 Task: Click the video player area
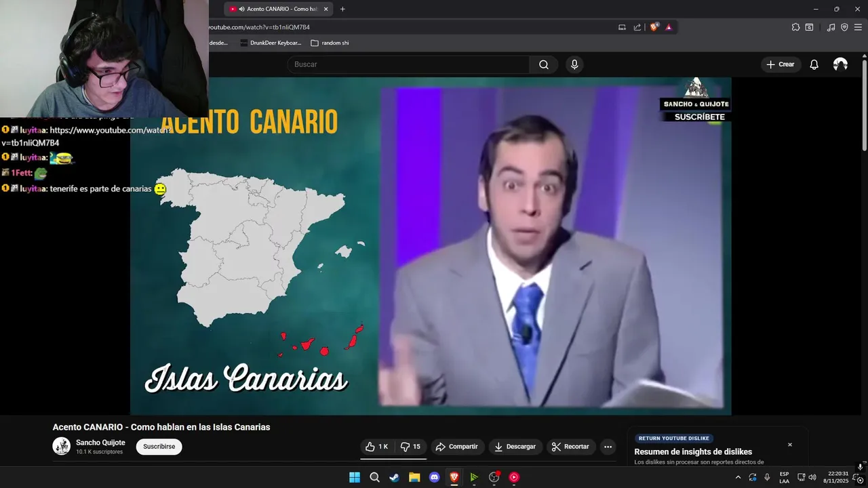click(431, 246)
